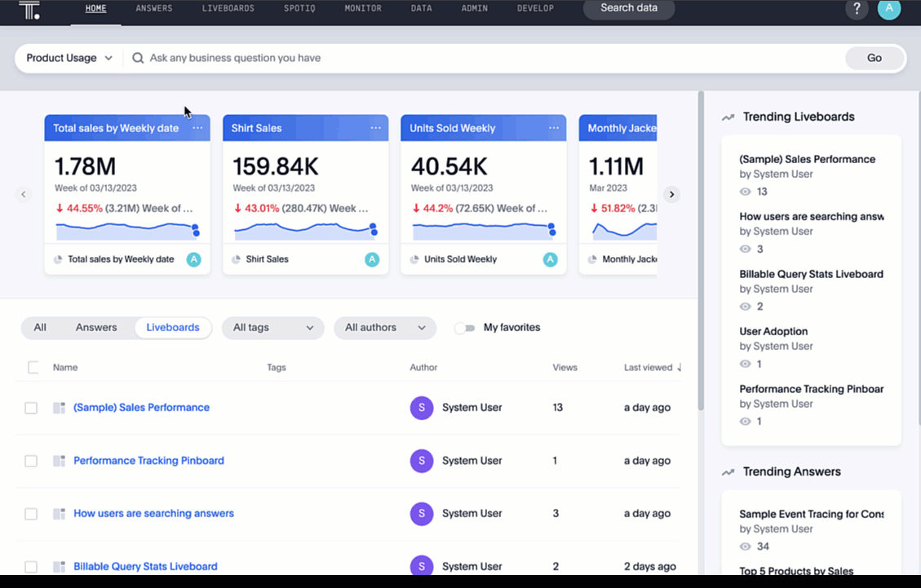921x588 pixels.
Task: Open Performance Tracking Pinboard link
Action: pos(148,461)
